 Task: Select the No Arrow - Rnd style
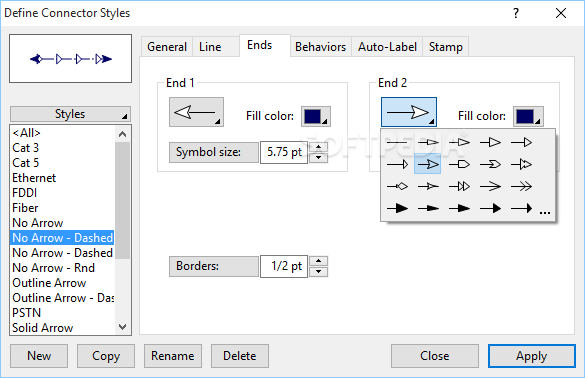(62, 268)
